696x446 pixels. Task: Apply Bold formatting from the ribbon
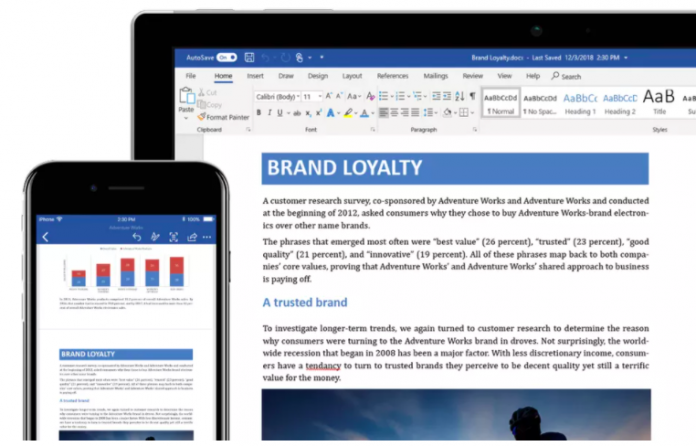click(x=258, y=113)
